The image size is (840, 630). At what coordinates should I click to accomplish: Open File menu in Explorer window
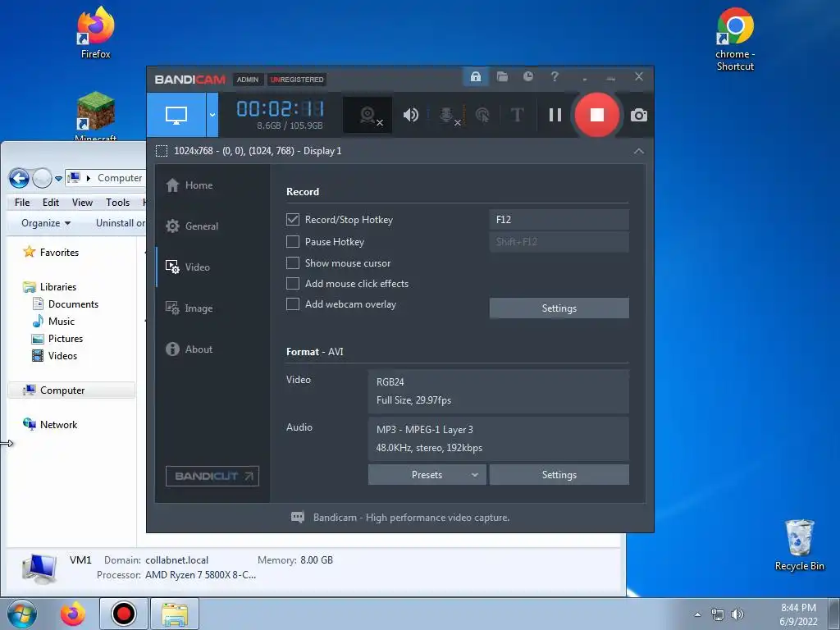click(22, 203)
